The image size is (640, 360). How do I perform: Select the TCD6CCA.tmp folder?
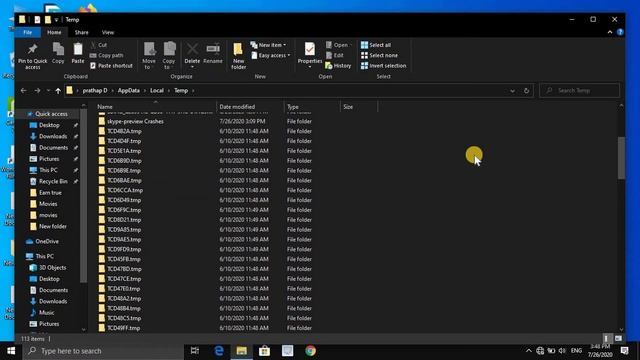click(124, 190)
